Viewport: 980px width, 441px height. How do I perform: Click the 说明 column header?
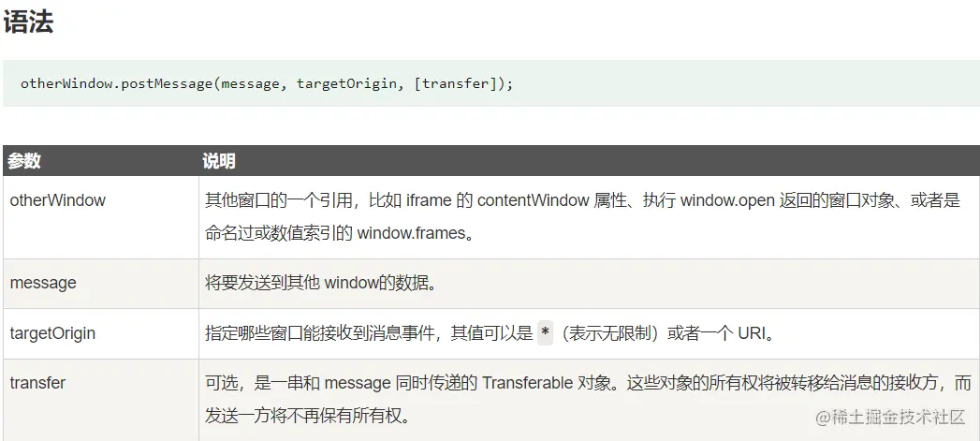(218, 161)
